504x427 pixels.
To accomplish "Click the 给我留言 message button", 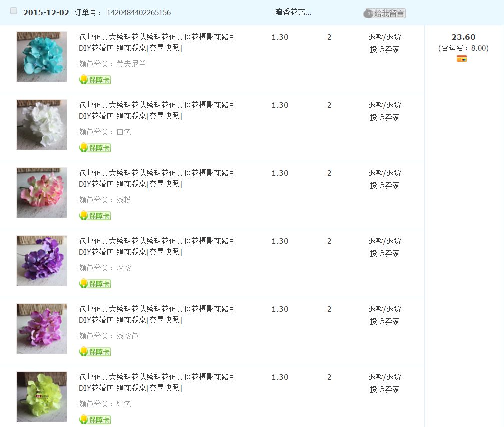I will [384, 13].
